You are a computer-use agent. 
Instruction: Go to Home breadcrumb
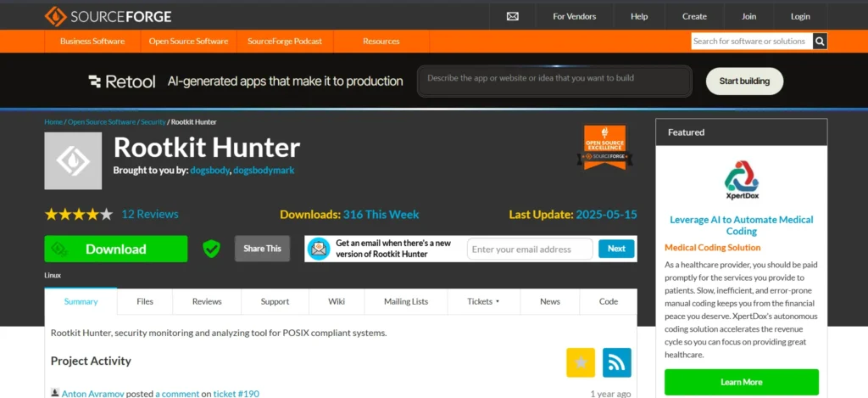point(53,122)
